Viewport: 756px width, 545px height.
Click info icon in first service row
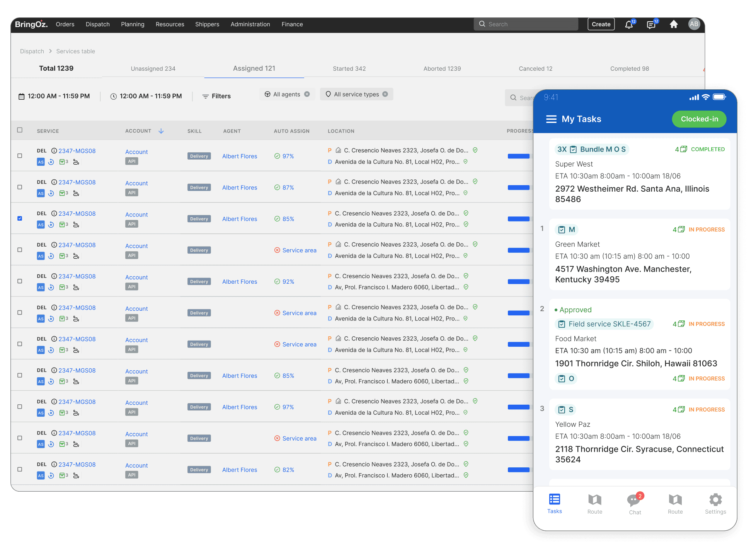pyautogui.click(x=54, y=151)
